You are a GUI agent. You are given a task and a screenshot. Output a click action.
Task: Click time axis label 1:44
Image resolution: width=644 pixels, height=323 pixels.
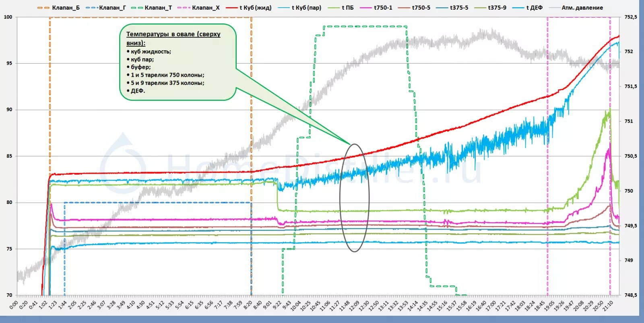62,305
